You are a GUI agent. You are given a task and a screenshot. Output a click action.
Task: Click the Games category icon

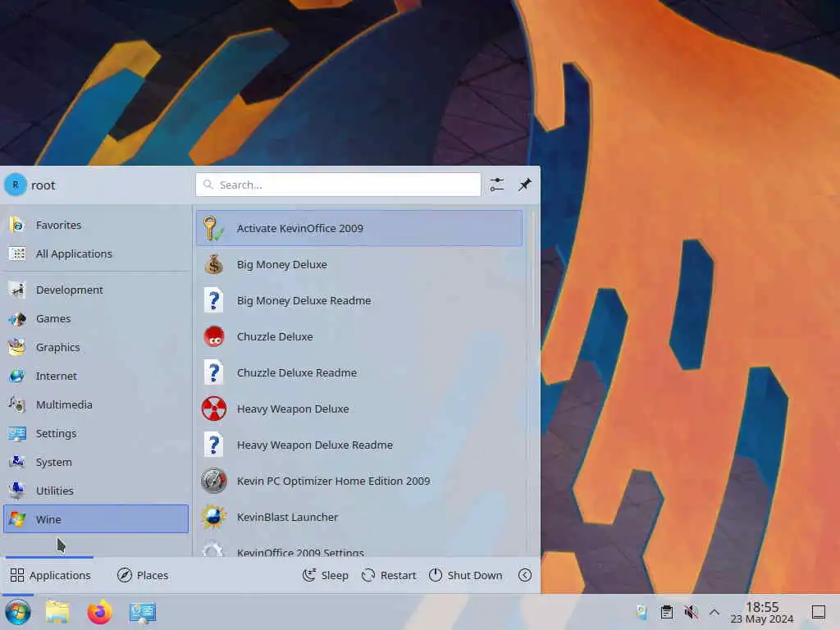click(x=16, y=319)
